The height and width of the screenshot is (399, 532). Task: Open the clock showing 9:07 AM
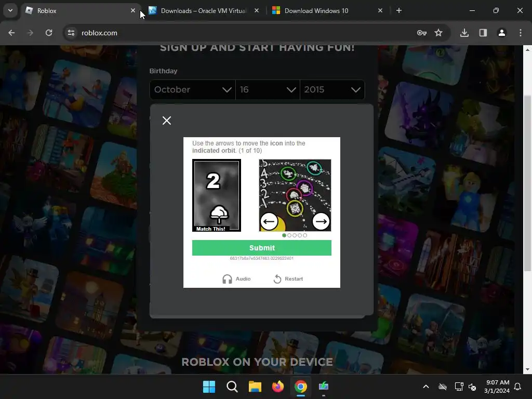click(x=497, y=387)
